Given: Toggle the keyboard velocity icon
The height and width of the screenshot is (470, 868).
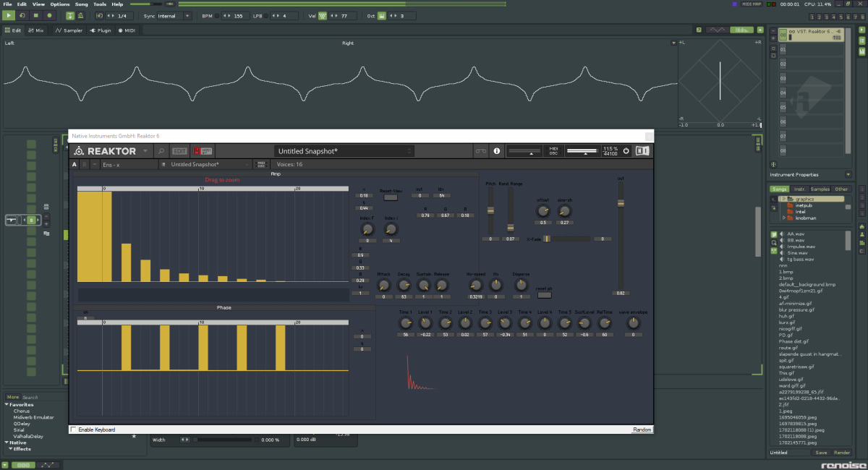Looking at the screenshot, I should click(x=323, y=15).
